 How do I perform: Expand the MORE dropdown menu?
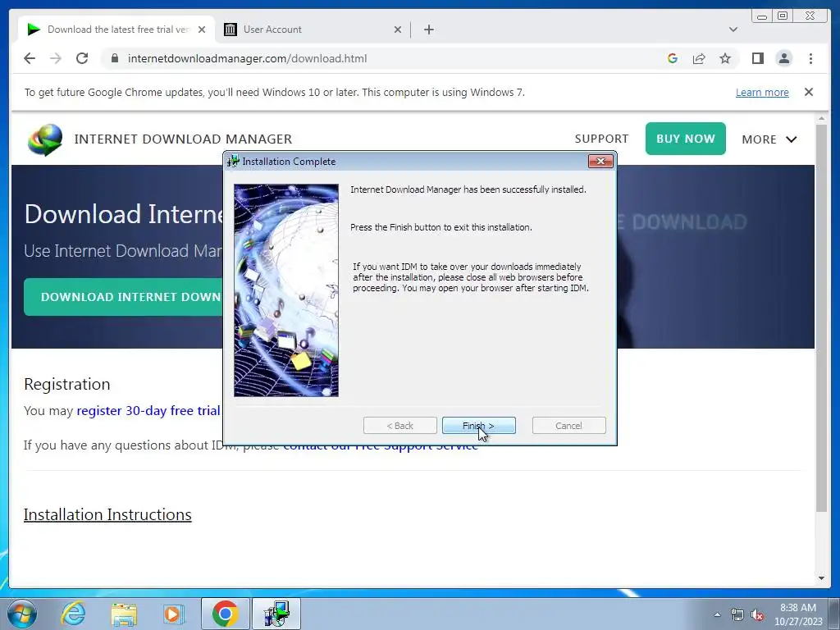pyautogui.click(x=769, y=139)
